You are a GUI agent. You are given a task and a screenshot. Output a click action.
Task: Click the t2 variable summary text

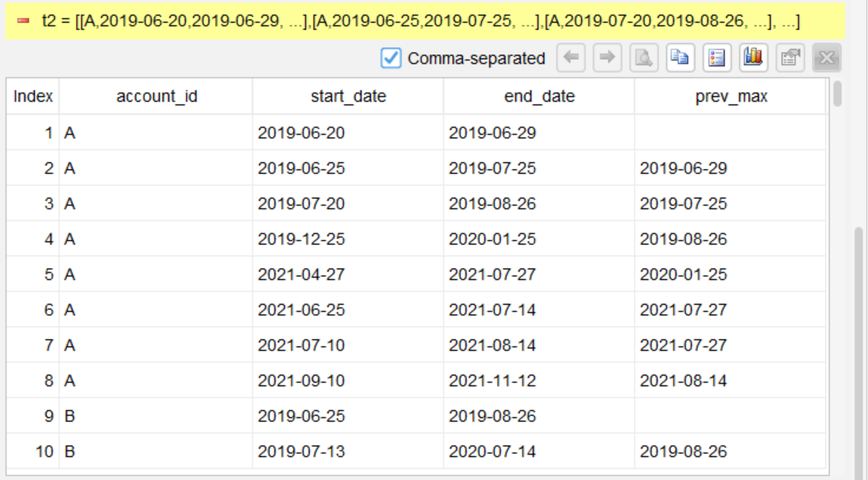pyautogui.click(x=421, y=21)
